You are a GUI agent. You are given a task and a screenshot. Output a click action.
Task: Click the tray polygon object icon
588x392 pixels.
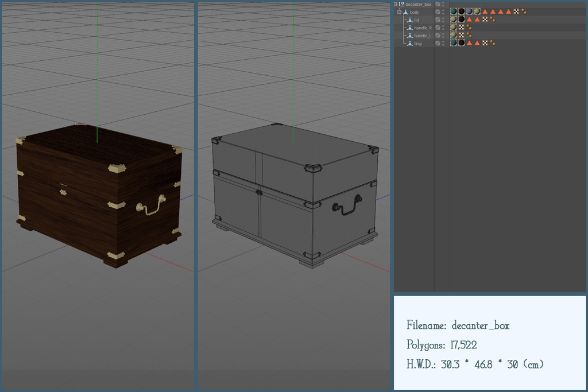click(x=410, y=44)
